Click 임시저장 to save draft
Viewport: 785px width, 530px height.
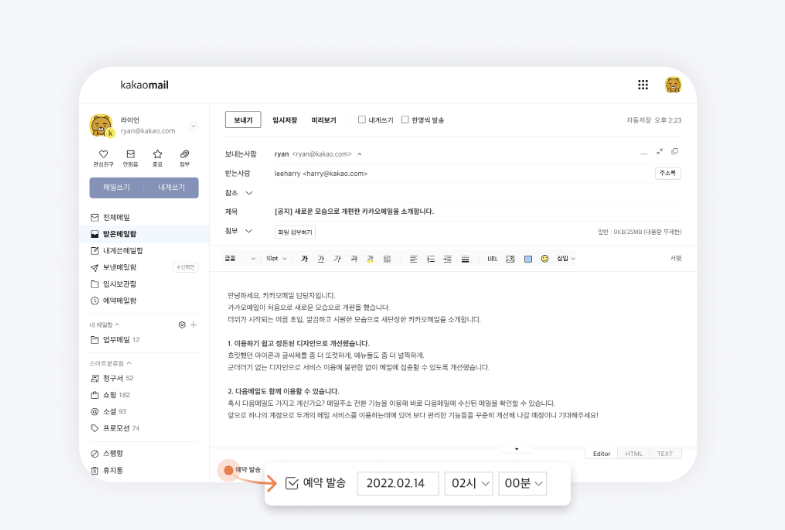284,120
